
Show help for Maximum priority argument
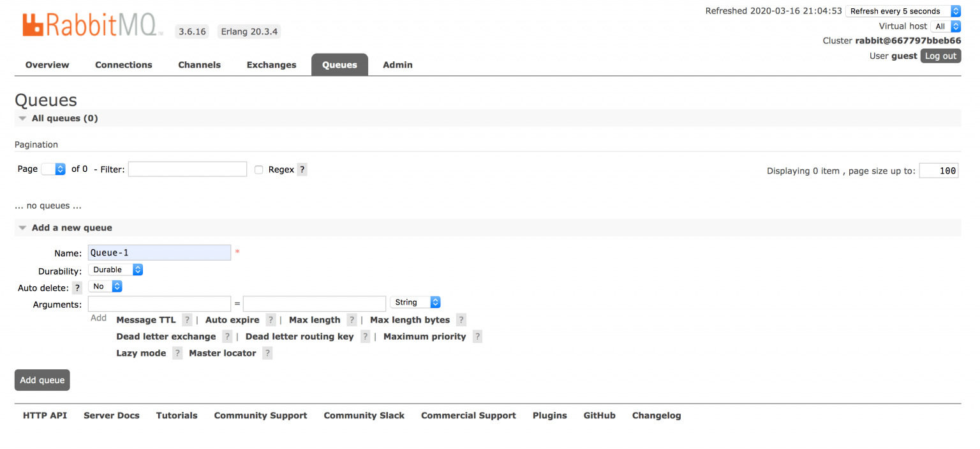(477, 337)
